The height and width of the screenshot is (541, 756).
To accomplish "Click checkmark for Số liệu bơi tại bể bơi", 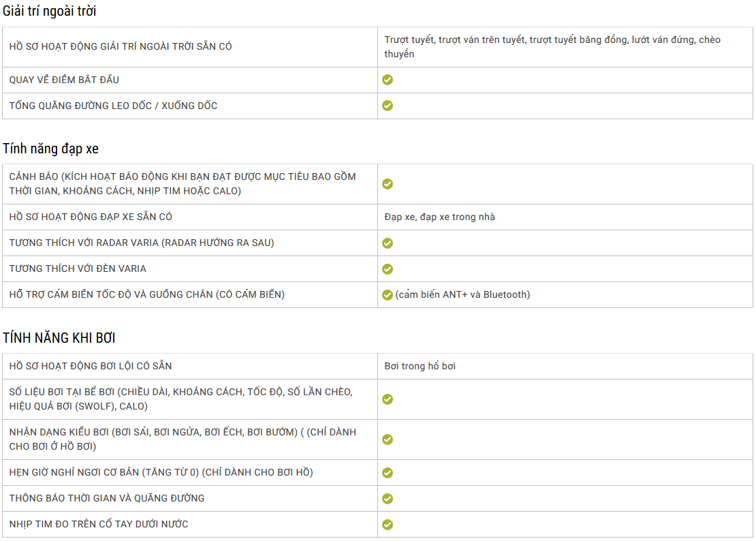I will [x=387, y=399].
